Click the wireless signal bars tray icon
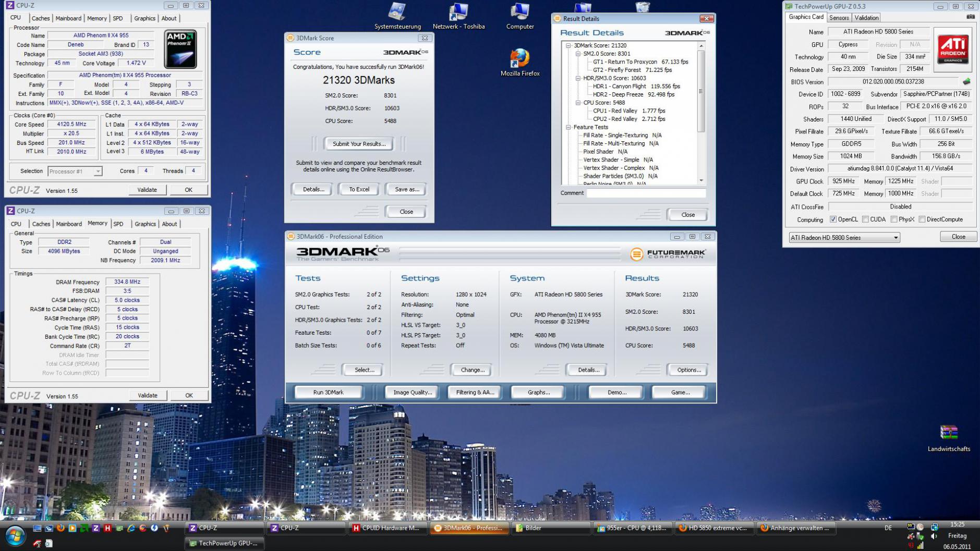This screenshot has height=551, width=980. [x=920, y=545]
